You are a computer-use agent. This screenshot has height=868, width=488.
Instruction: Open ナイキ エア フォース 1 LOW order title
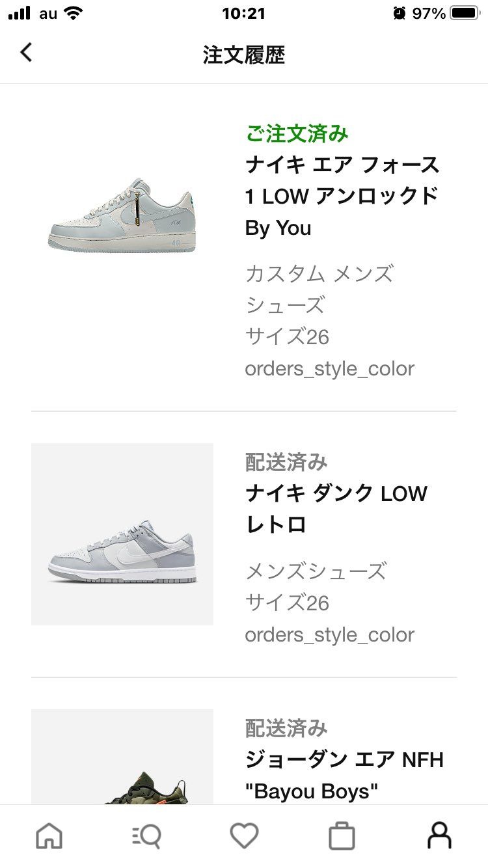click(x=342, y=197)
